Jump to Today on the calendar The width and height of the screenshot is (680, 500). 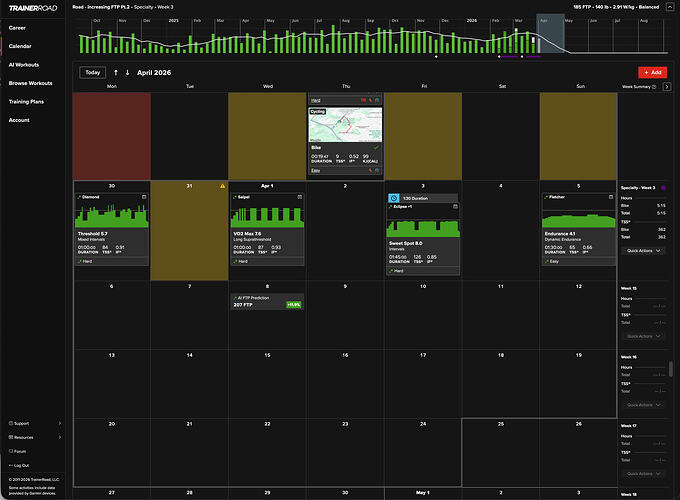pos(93,72)
